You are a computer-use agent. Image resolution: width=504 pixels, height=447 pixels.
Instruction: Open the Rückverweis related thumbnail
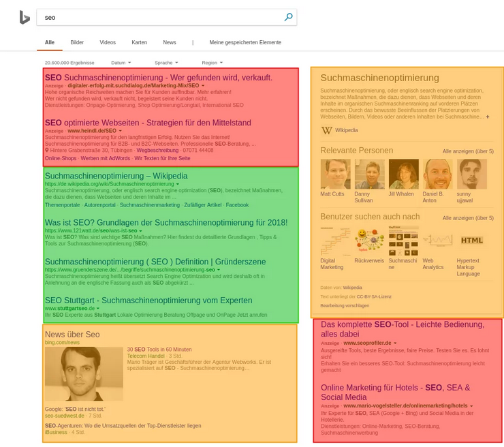[370, 241]
